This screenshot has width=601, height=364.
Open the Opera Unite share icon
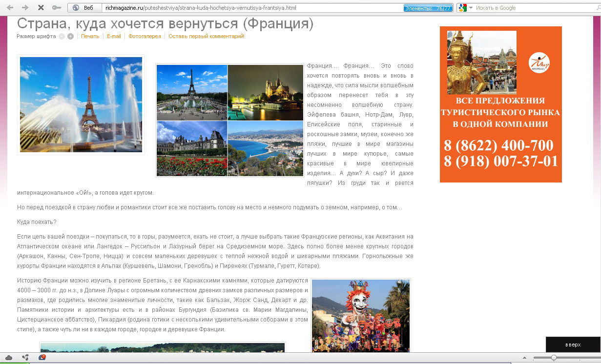tap(25, 358)
